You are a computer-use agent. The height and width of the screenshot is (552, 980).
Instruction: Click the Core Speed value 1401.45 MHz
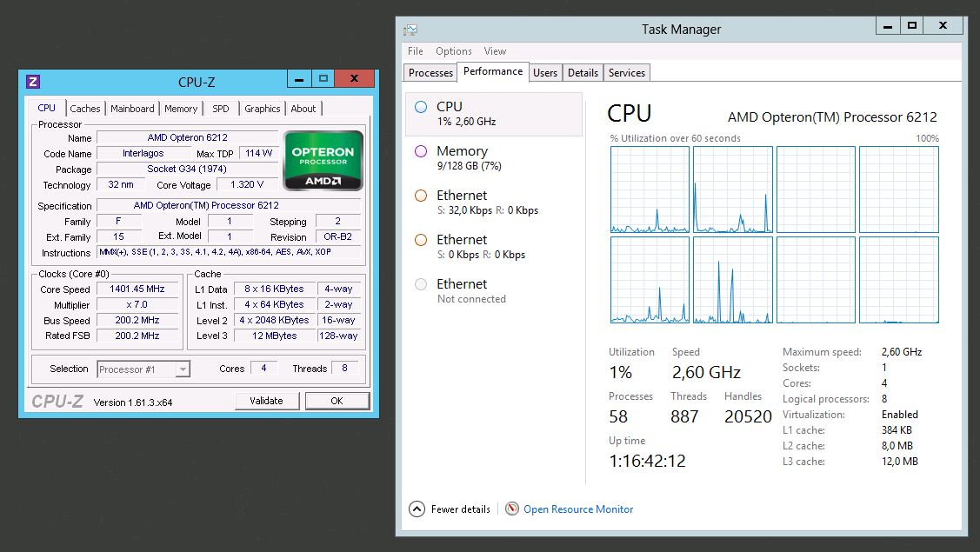click(x=137, y=289)
